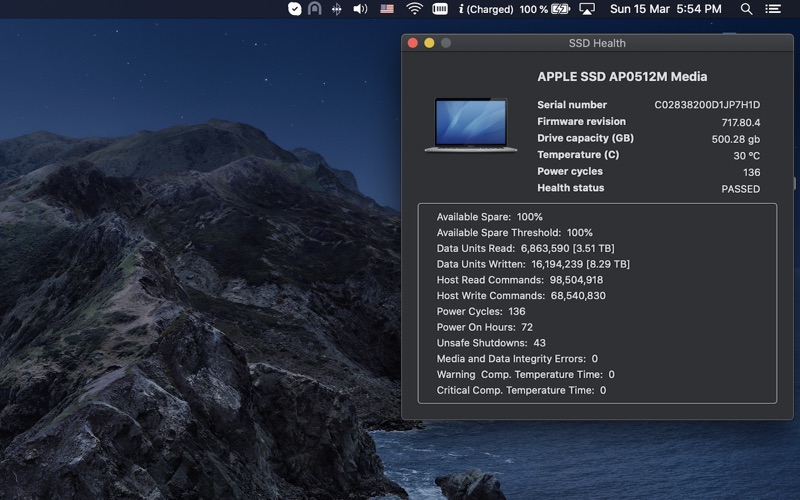Screen dimensions: 800x500
Task: Open the Bluetooth menu bar icon
Action: pyautogui.click(x=336, y=9)
